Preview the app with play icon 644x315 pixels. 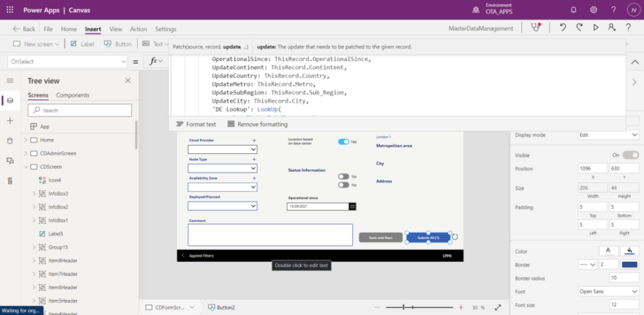pyautogui.click(x=595, y=27)
